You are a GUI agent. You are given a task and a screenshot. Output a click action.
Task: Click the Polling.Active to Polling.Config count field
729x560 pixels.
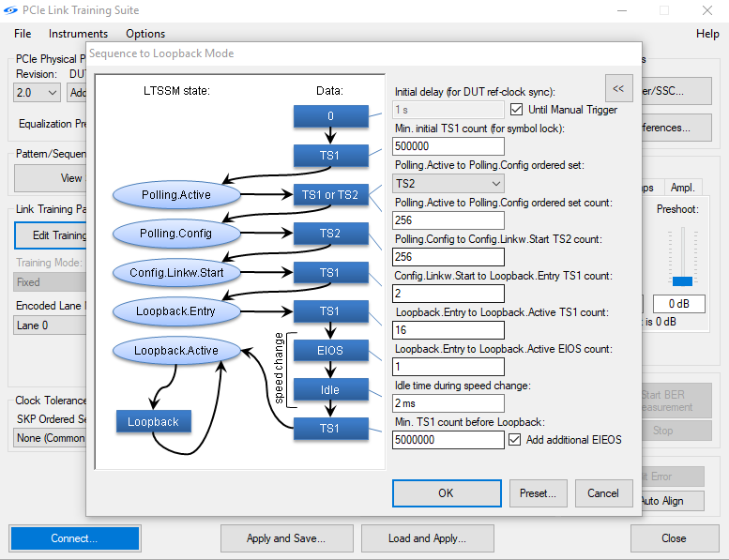[x=448, y=220]
